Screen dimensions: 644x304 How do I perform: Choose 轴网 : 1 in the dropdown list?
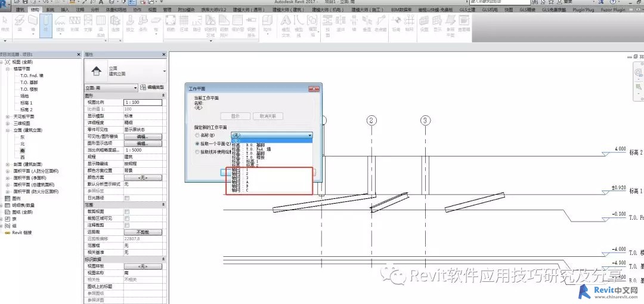[x=272, y=169]
